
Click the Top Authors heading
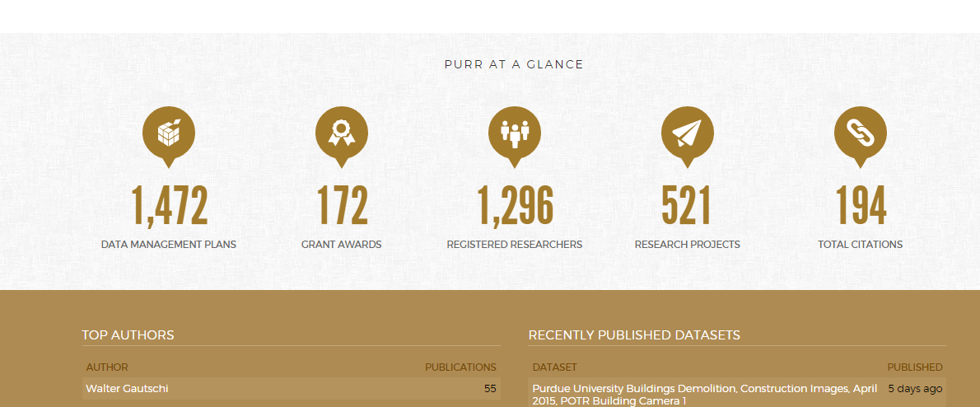click(128, 335)
